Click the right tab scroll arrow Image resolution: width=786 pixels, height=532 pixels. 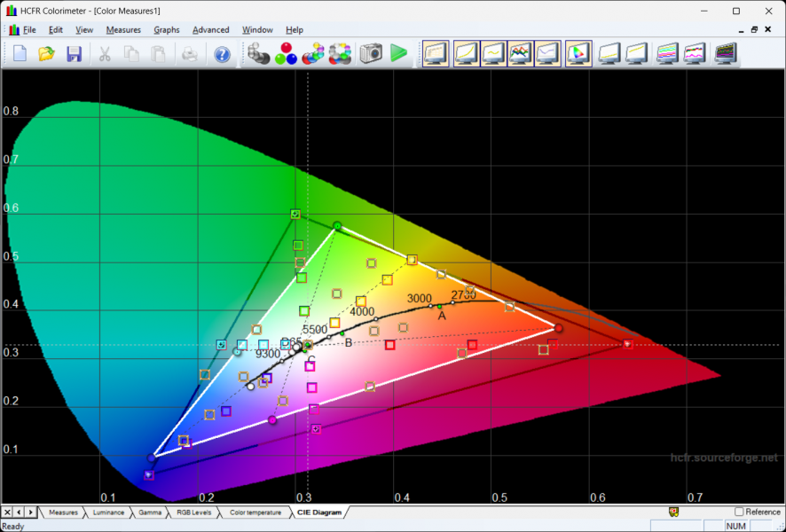click(x=31, y=512)
